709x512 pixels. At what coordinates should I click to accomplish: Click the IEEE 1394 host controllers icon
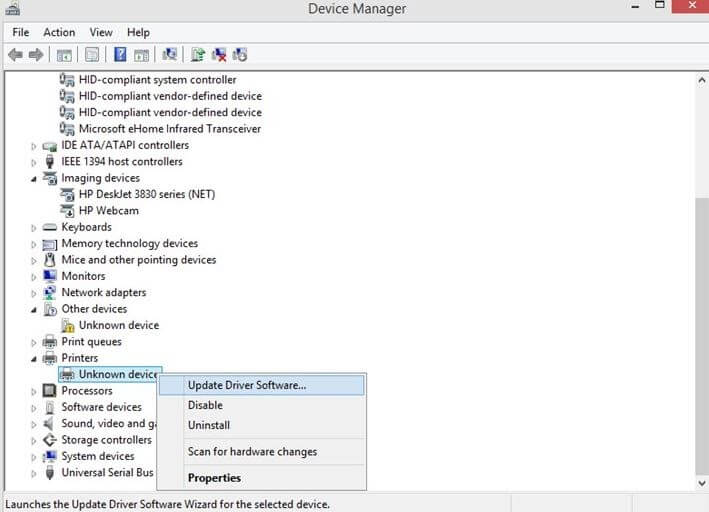50,161
